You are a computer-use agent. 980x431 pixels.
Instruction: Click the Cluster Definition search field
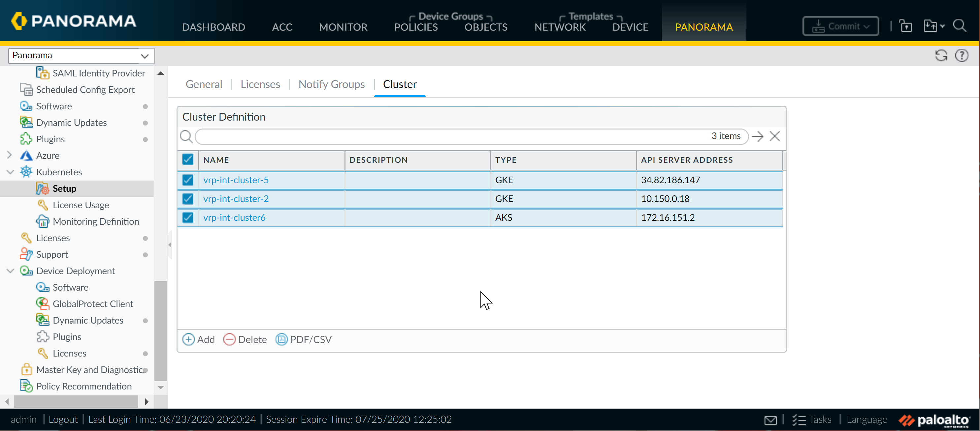point(449,136)
